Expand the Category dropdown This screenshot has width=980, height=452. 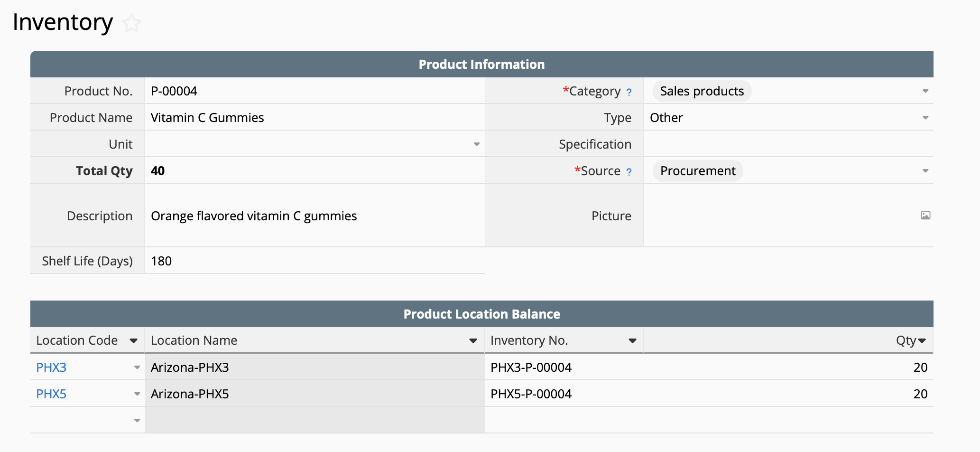[925, 91]
